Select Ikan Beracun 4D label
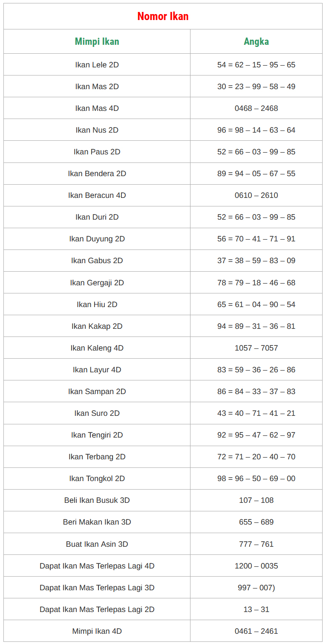 [97, 195]
